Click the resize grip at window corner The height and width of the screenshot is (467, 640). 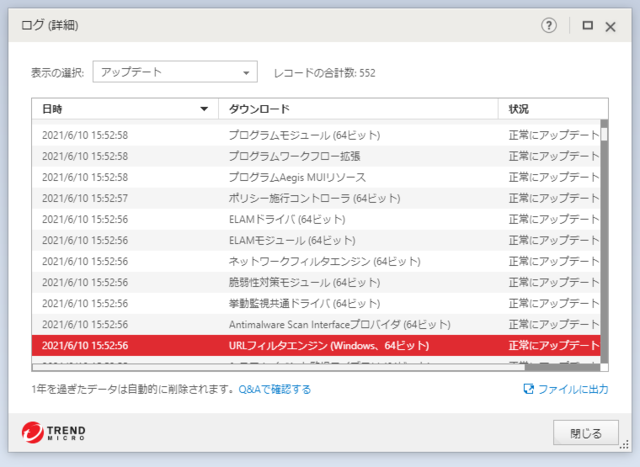point(624,445)
